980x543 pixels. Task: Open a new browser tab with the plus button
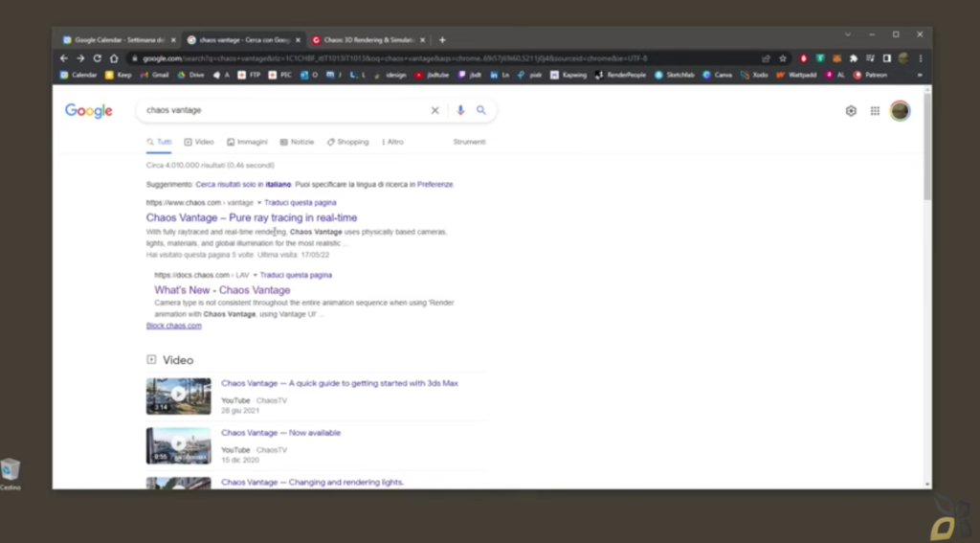click(442, 40)
